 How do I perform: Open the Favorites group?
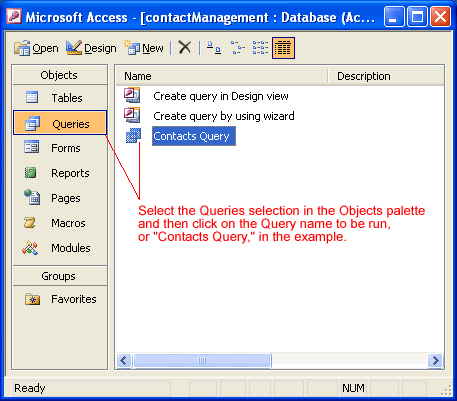coord(60,299)
